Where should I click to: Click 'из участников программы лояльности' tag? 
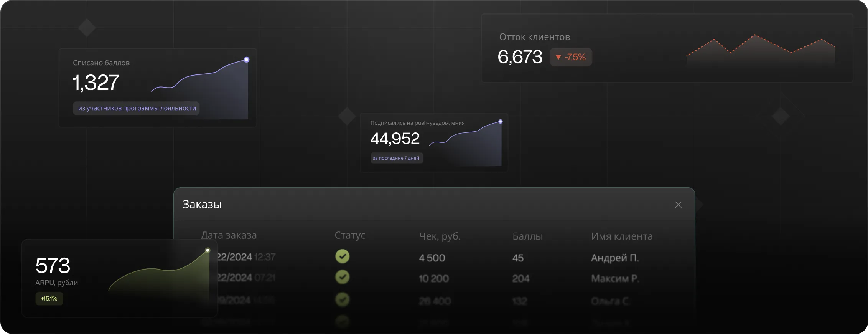tap(137, 108)
